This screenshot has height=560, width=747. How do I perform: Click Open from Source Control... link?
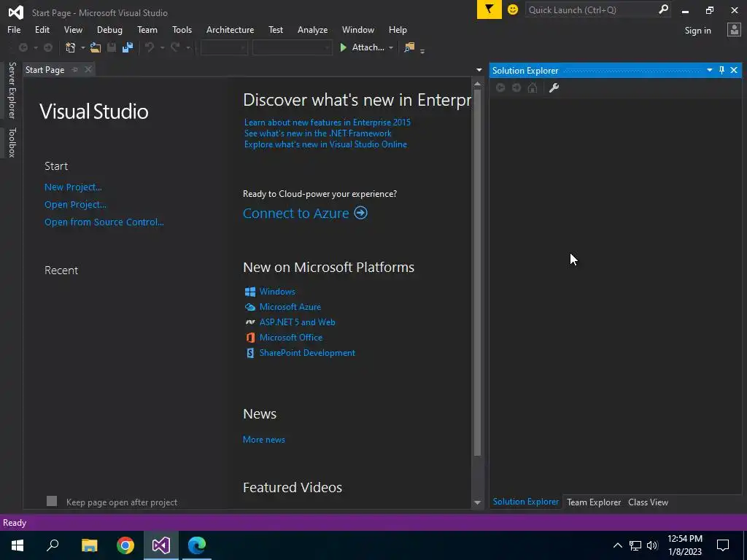pyautogui.click(x=104, y=222)
